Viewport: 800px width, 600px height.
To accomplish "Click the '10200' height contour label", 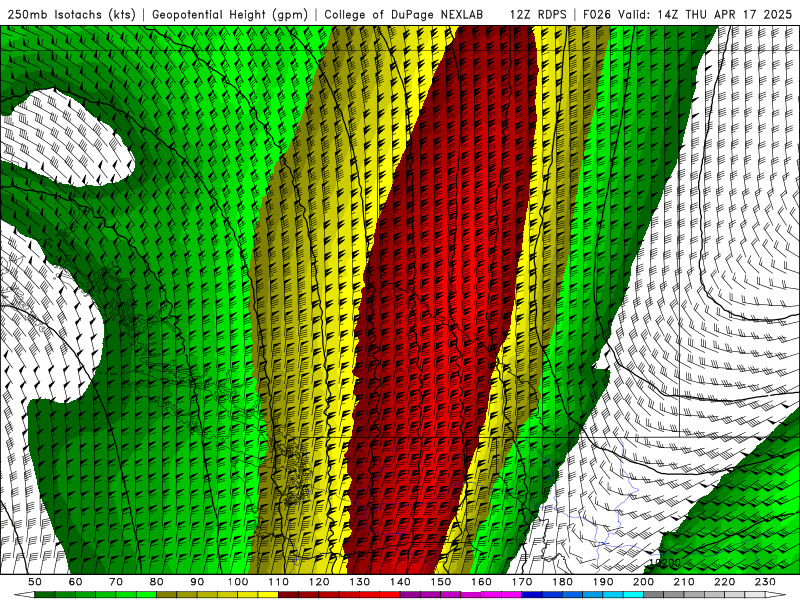I will (665, 563).
